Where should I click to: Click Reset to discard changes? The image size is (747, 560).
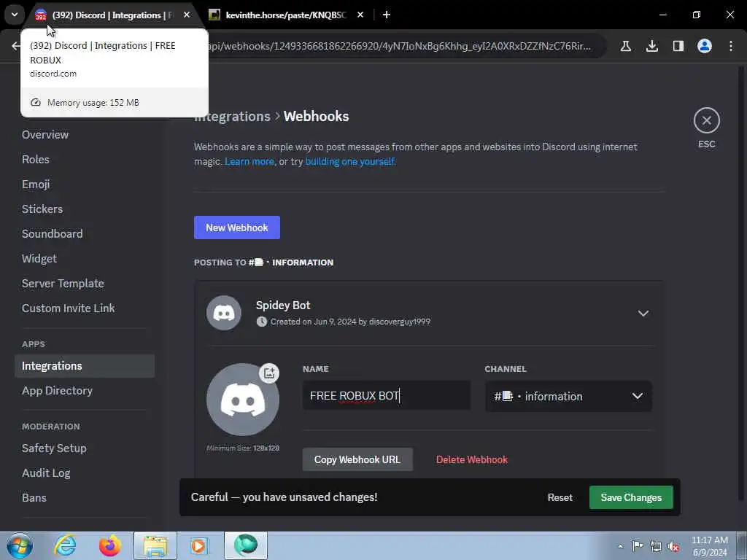click(560, 497)
